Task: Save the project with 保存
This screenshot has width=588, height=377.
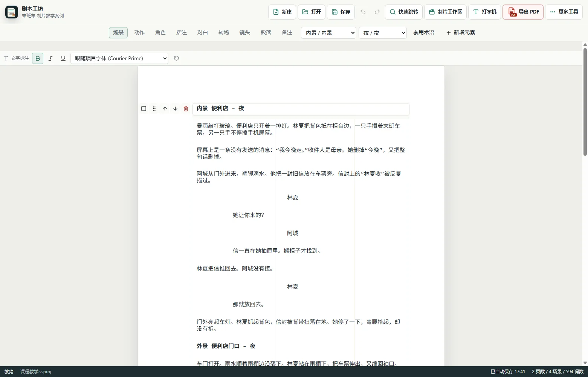Action: click(x=341, y=12)
